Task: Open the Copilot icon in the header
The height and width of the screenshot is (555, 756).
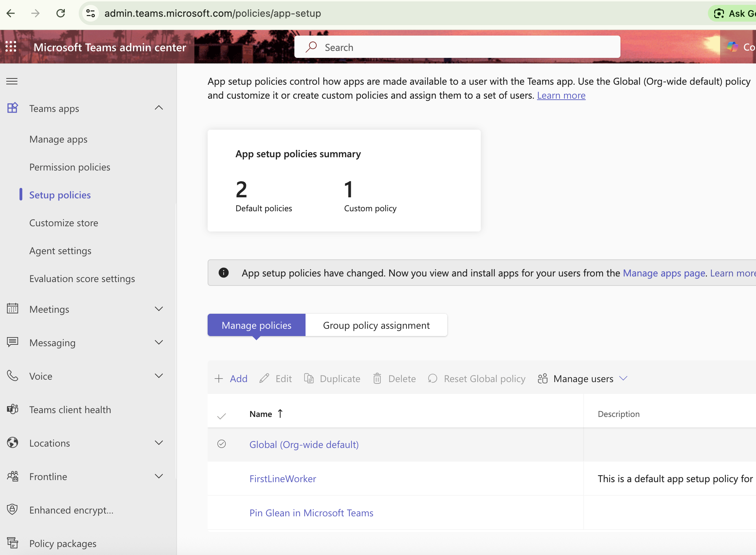Action: point(732,47)
